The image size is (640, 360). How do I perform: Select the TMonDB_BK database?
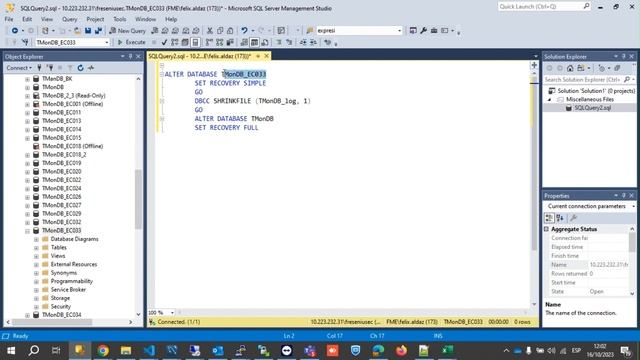point(57,78)
